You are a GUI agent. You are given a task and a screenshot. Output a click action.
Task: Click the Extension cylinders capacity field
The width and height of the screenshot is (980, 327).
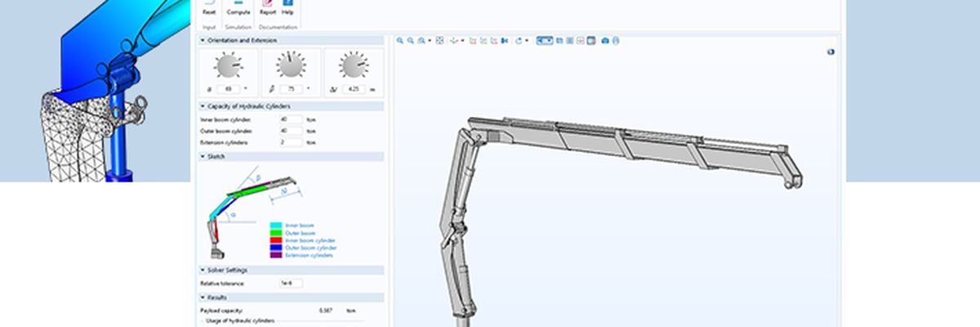290,142
